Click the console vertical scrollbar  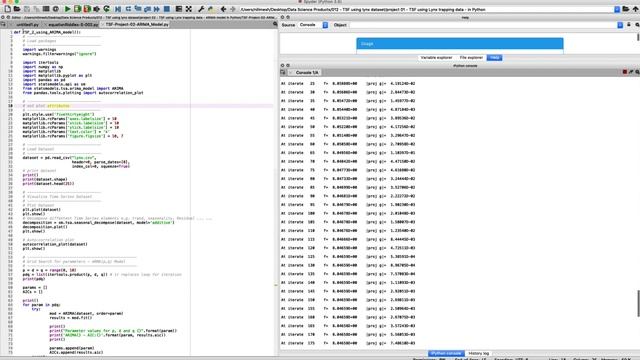pyautogui.click(x=638, y=303)
